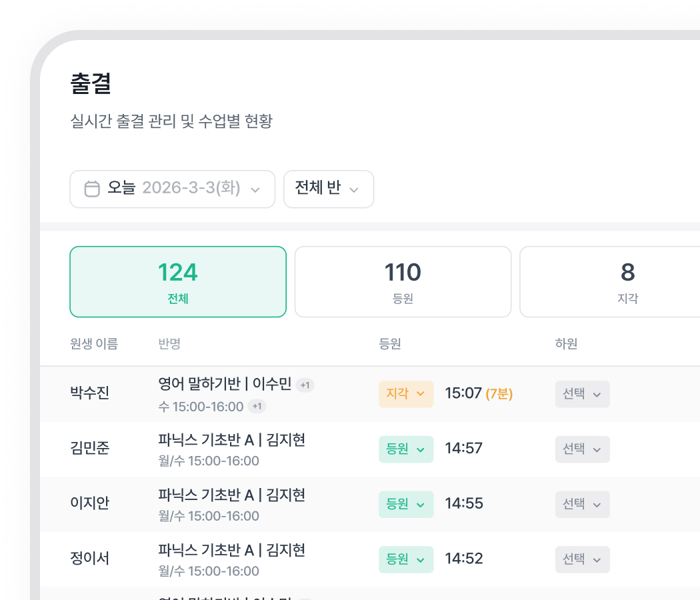Open the 오늘 2026-3-3 date dropdown
700x600 pixels.
point(172,189)
